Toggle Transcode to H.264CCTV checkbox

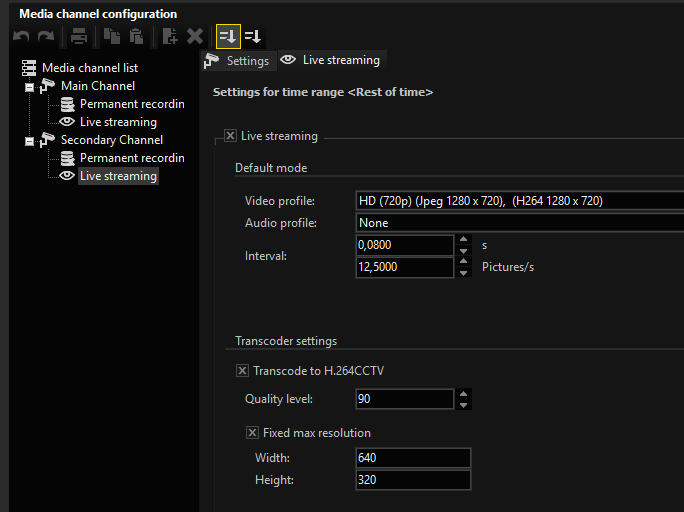coord(242,371)
